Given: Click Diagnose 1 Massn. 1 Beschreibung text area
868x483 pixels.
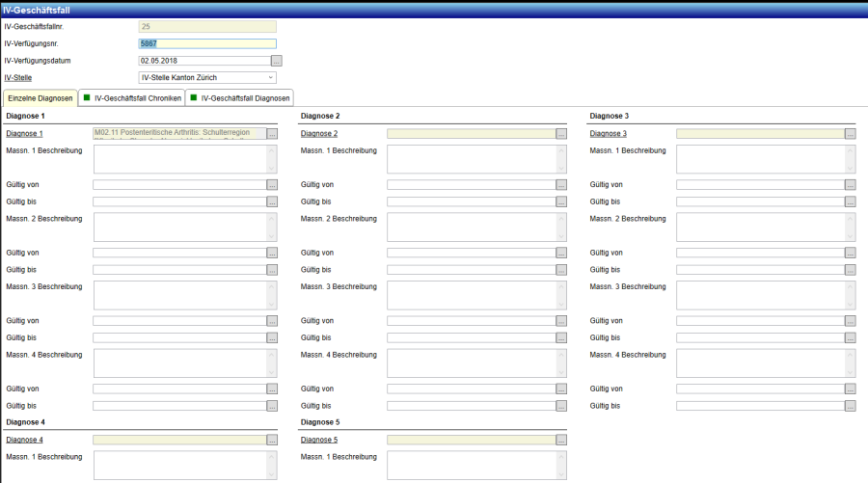Looking at the screenshot, I should click(x=185, y=159).
